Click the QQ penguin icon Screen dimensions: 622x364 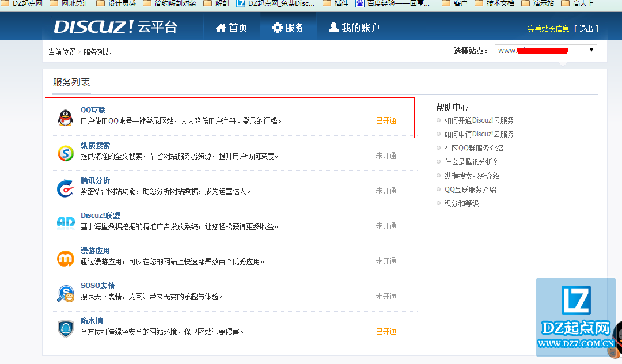66,117
